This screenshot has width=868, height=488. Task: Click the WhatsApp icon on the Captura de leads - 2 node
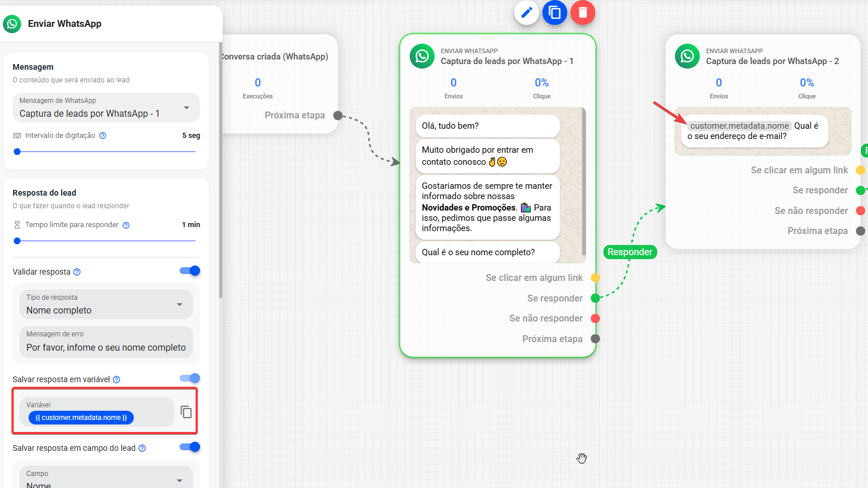687,56
